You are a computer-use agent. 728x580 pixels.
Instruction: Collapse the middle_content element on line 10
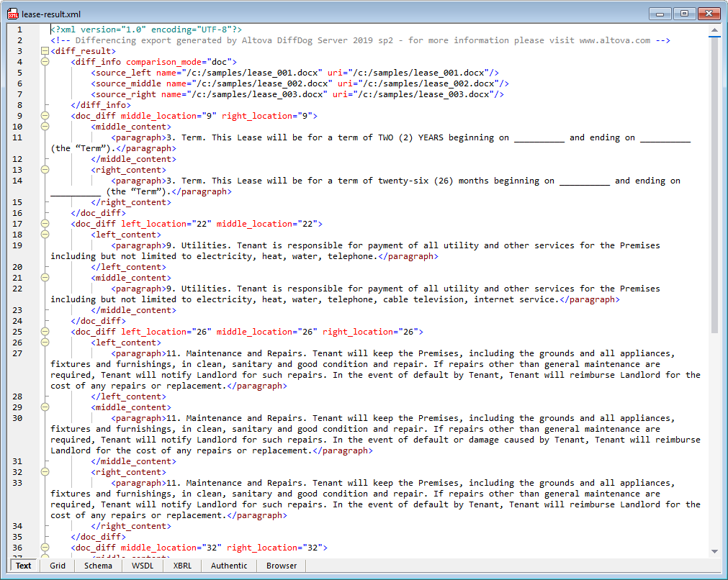coord(45,126)
